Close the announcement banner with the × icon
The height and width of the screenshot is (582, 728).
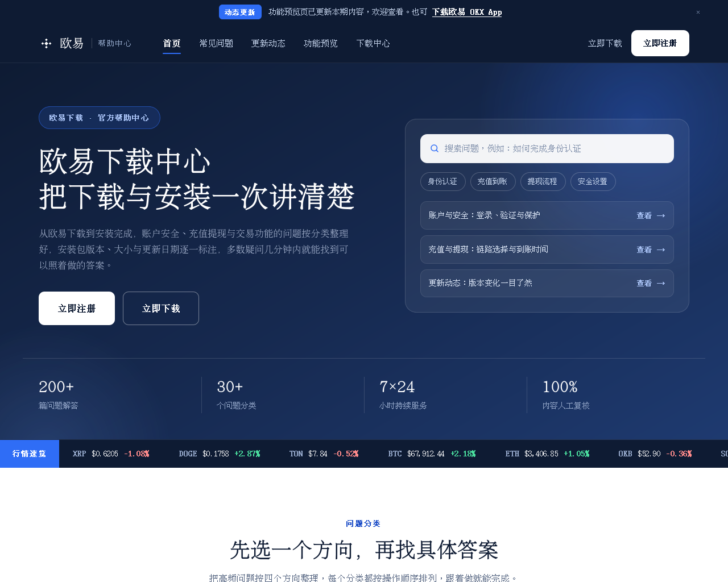click(x=698, y=12)
